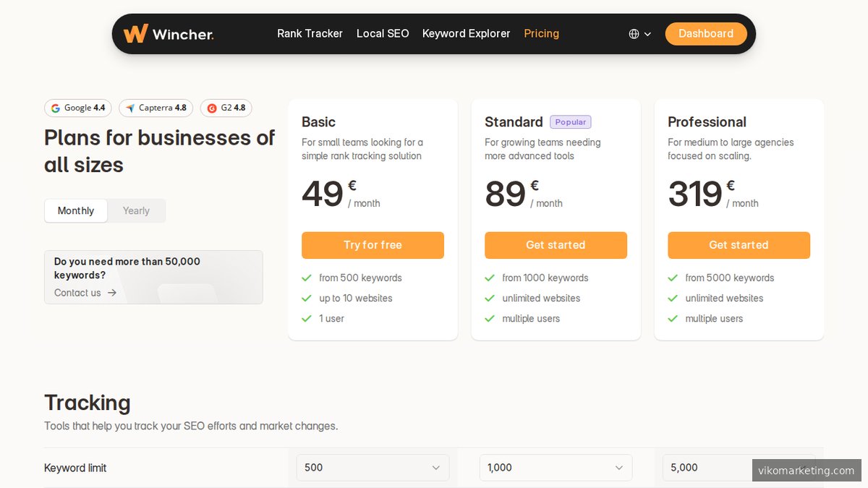Click Get started on the Professional plan

739,245
